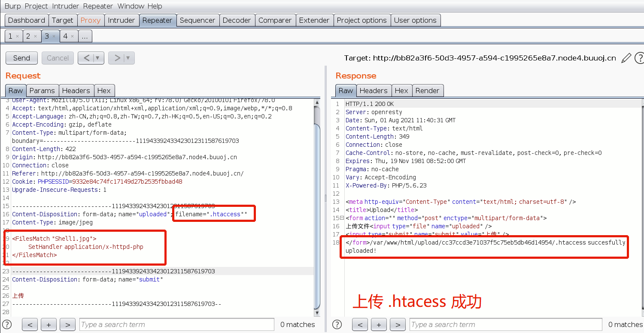The height and width of the screenshot is (333, 644).
Task: Switch to the Decoder tab
Action: coord(237,20)
